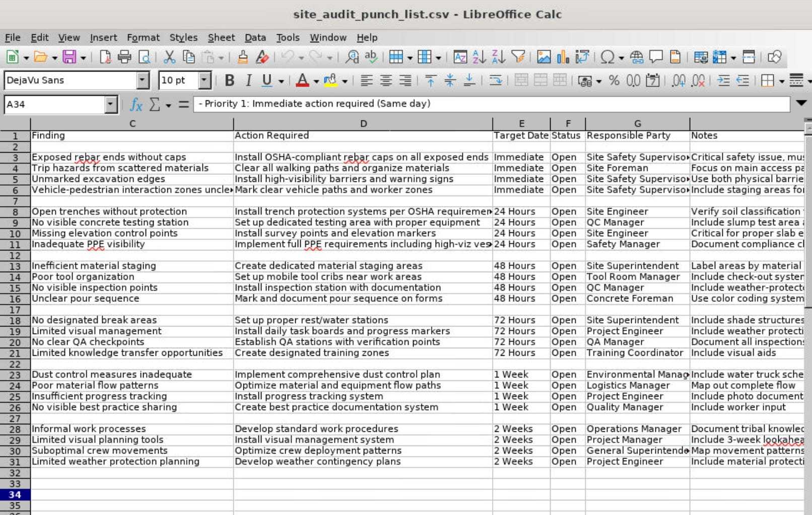Insert chart using chart icon
This screenshot has height=515, width=812.
click(563, 57)
